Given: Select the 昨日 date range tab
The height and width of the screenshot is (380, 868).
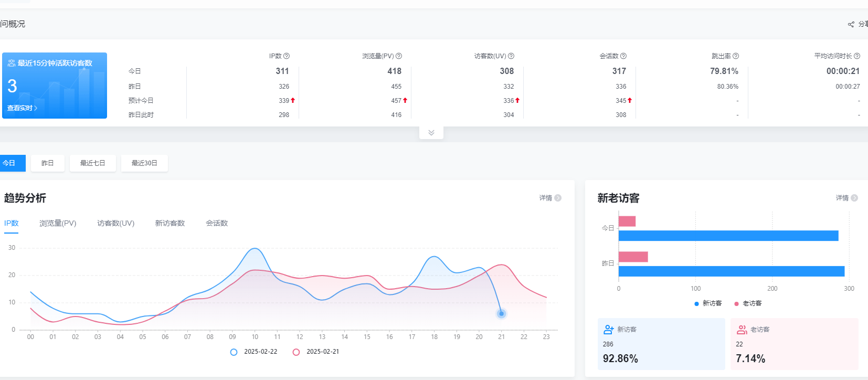Looking at the screenshot, I should coord(48,163).
